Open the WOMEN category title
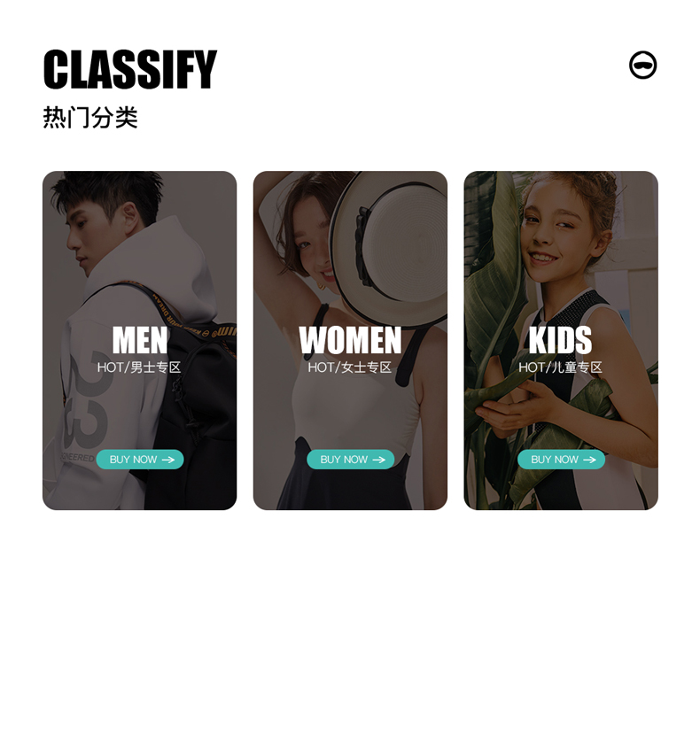Viewport: 700px width, 735px height. coord(351,340)
